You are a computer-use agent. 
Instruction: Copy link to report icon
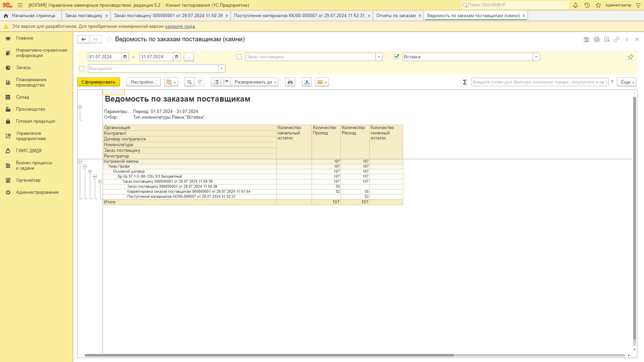pos(616,40)
